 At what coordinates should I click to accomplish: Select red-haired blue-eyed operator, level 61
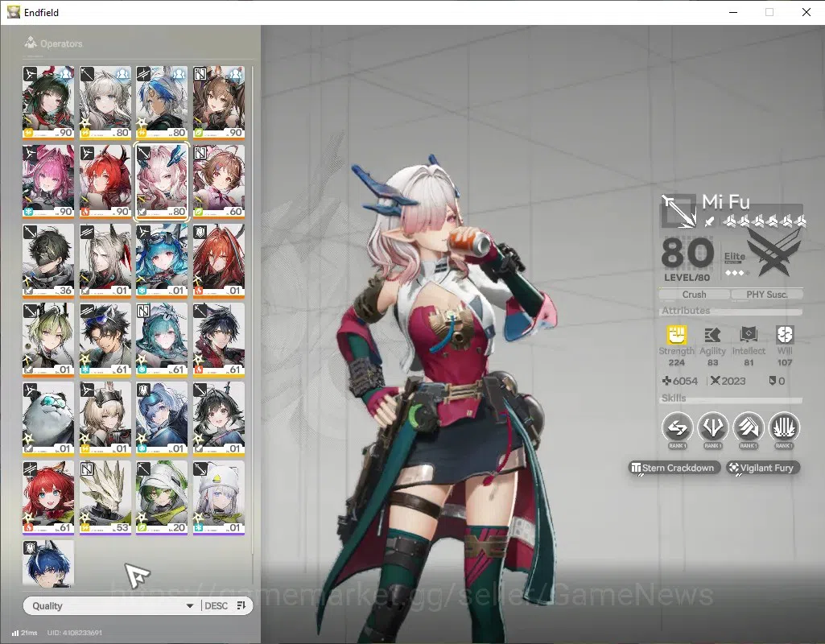pos(47,497)
